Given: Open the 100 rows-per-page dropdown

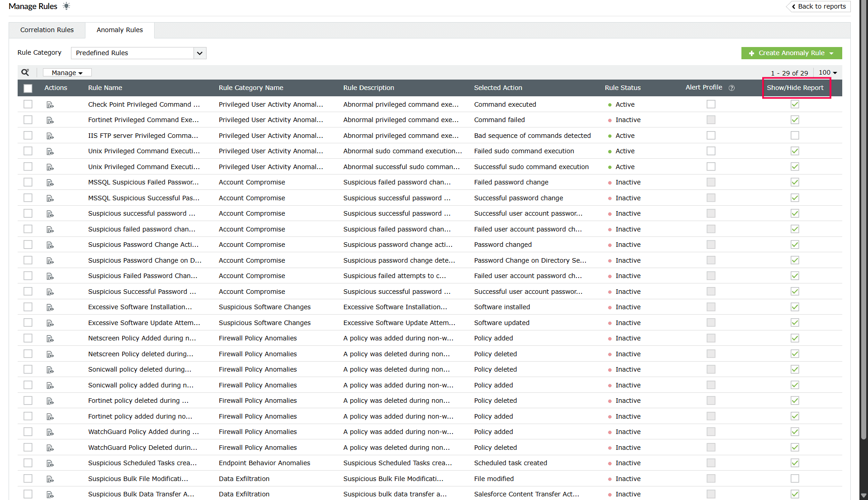Looking at the screenshot, I should point(828,72).
